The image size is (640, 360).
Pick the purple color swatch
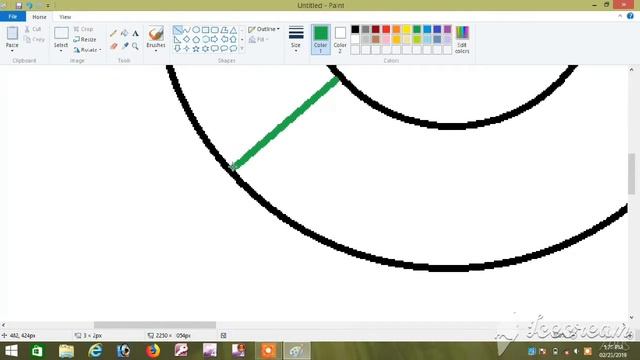[448, 29]
